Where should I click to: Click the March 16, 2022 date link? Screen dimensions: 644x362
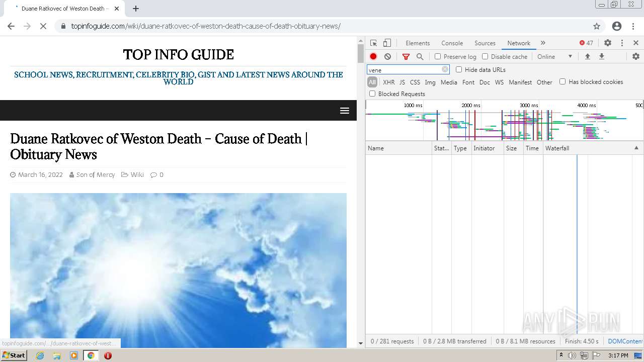pos(40,174)
